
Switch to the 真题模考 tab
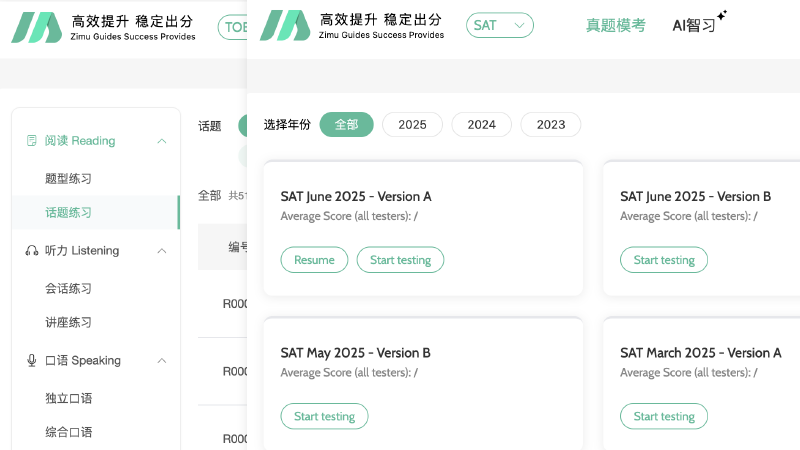tap(615, 26)
